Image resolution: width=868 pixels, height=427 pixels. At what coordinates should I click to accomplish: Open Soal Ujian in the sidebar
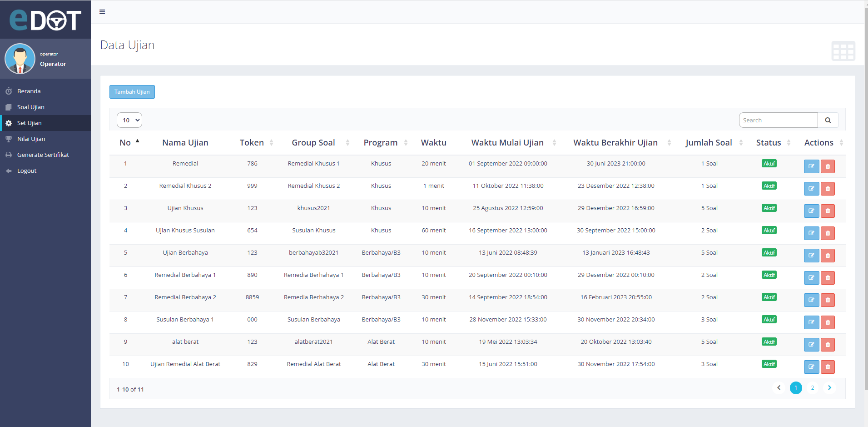click(31, 107)
